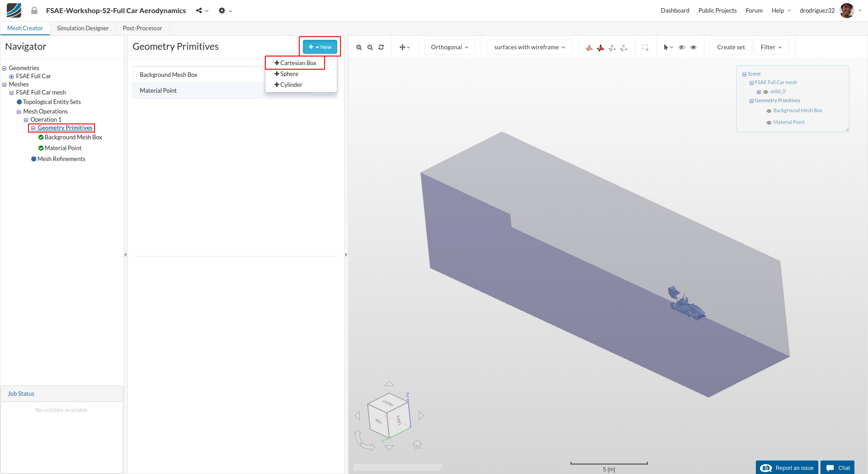Click the project lock icon
Image resolution: width=868 pixels, height=474 pixels.
tap(34, 10)
